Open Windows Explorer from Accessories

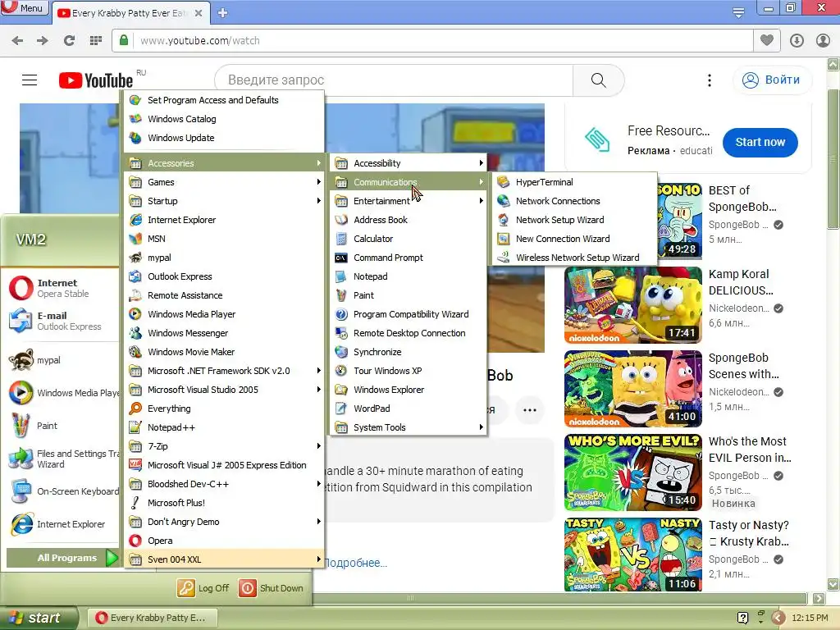(x=409, y=390)
